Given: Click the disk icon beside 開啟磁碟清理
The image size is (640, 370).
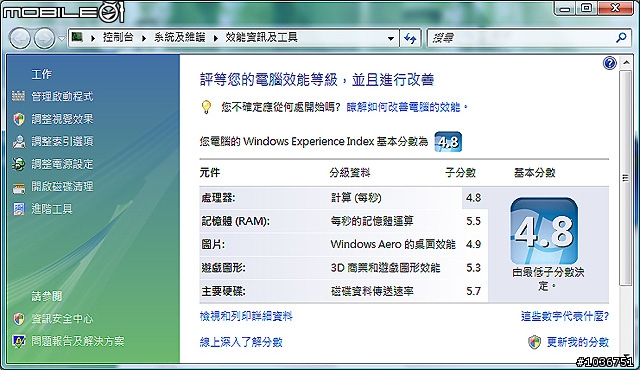Looking at the screenshot, I should pyautogui.click(x=19, y=188).
